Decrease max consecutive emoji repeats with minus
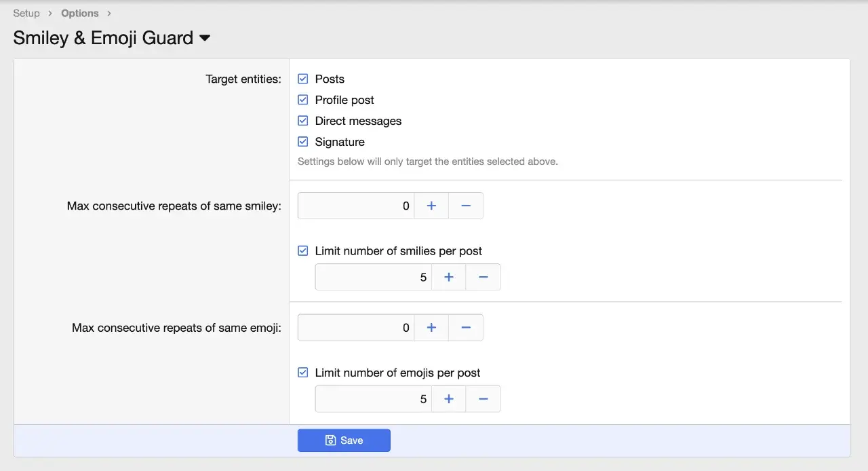This screenshot has width=868, height=471. coord(466,328)
